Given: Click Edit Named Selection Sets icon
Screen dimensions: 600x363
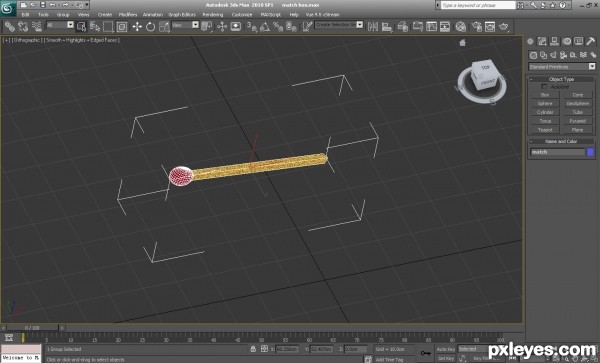Looking at the screenshot, I should click(x=307, y=26).
